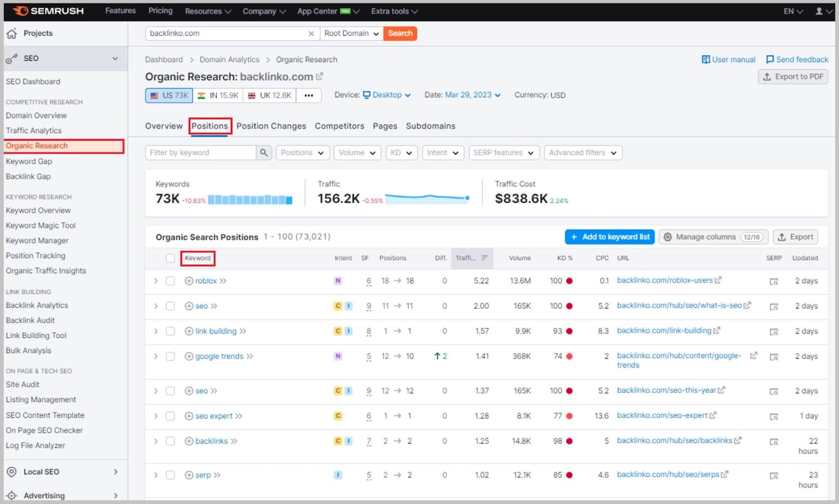This screenshot has width=839, height=504.
Task: Open the Resources top menu
Action: (208, 11)
